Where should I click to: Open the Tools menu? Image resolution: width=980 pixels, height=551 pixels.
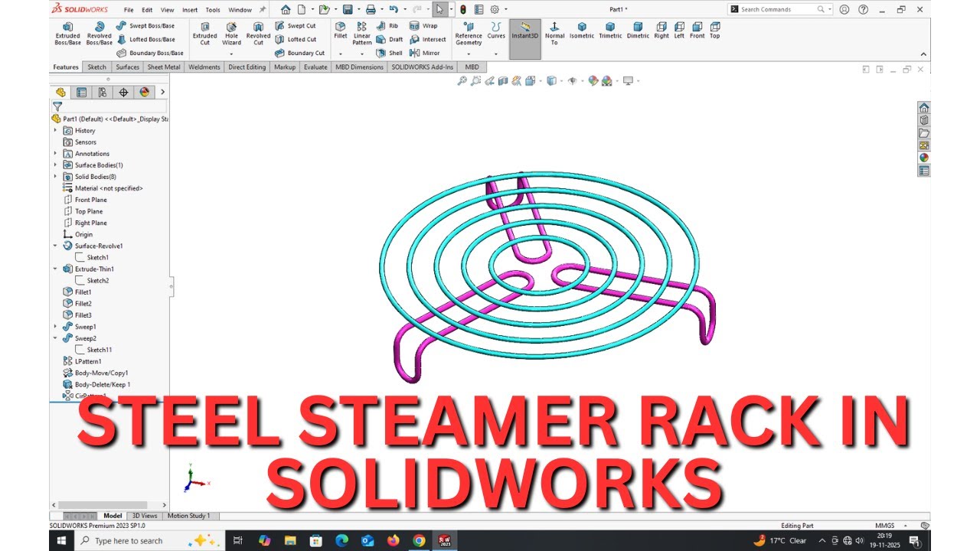pyautogui.click(x=213, y=10)
